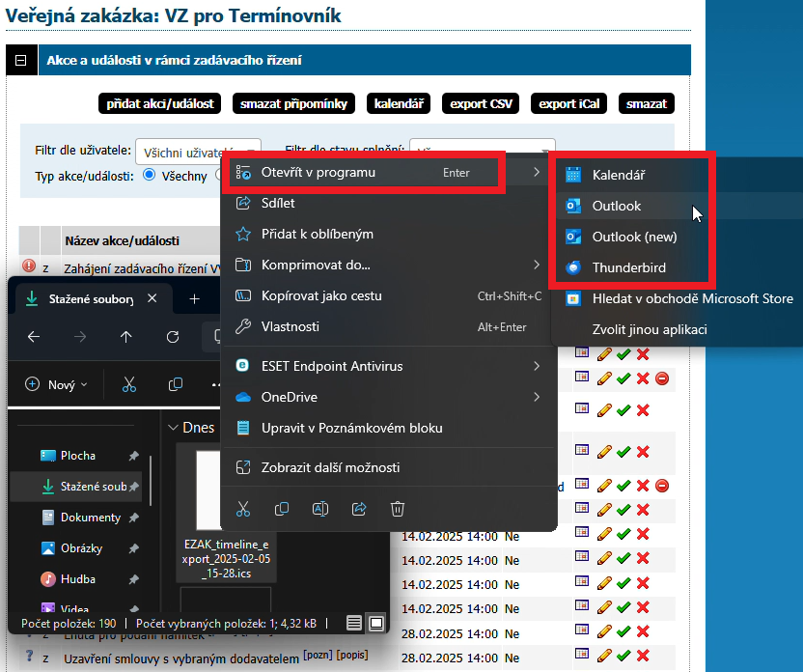
Task: Open Dokumenty folder in the sidebar
Action: coord(90,518)
